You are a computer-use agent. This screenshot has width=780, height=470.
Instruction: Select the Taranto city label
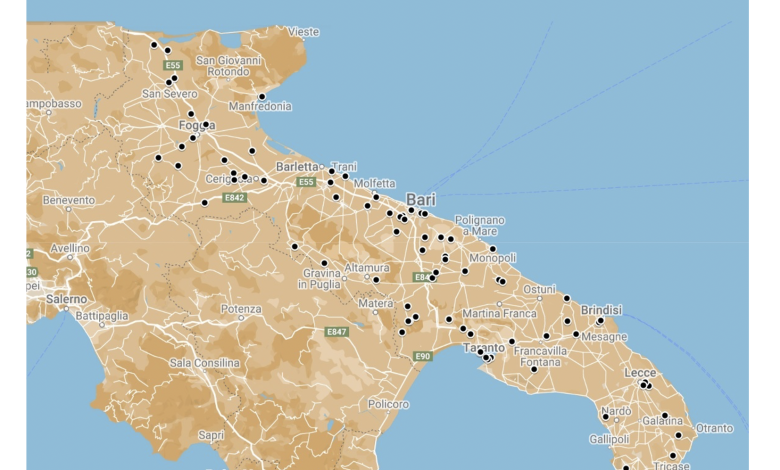(484, 347)
